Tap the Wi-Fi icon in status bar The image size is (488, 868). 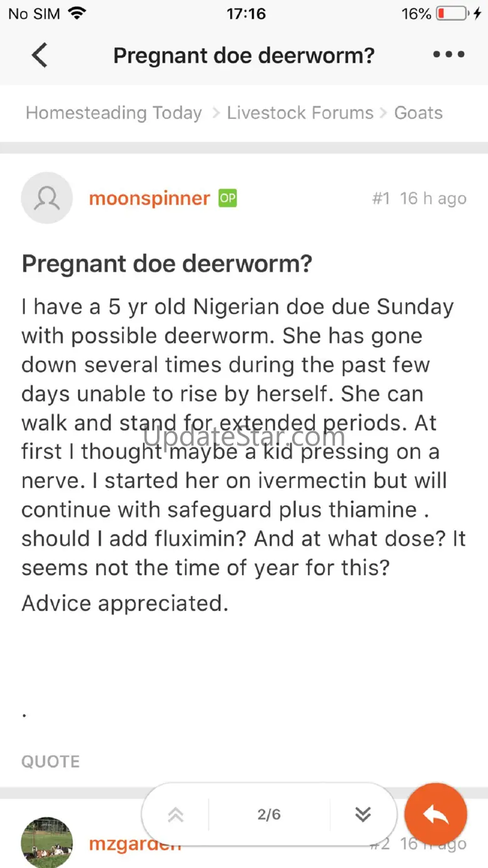click(77, 14)
